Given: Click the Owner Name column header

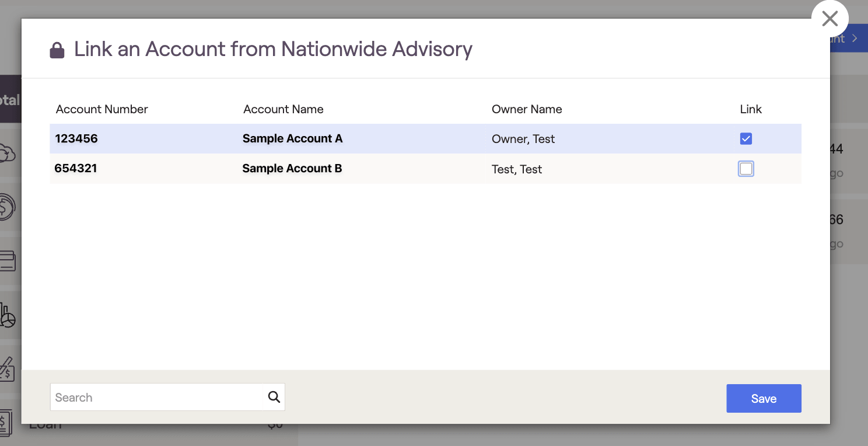Looking at the screenshot, I should (x=527, y=109).
